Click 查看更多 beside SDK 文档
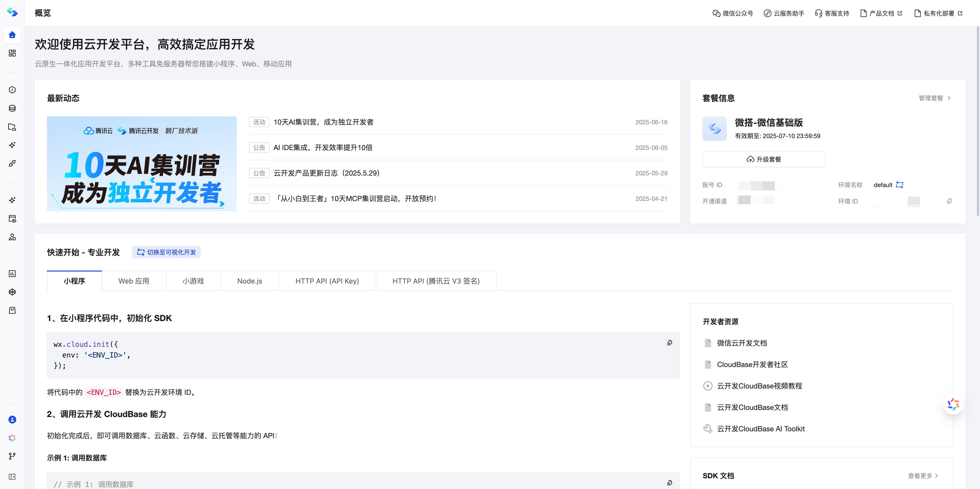The image size is (980, 489). click(923, 476)
